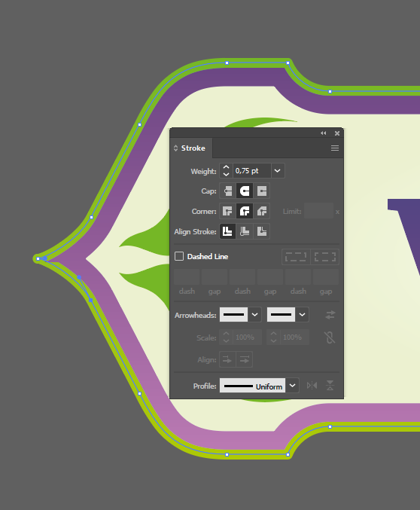Choose the Round Join corner

245,212
